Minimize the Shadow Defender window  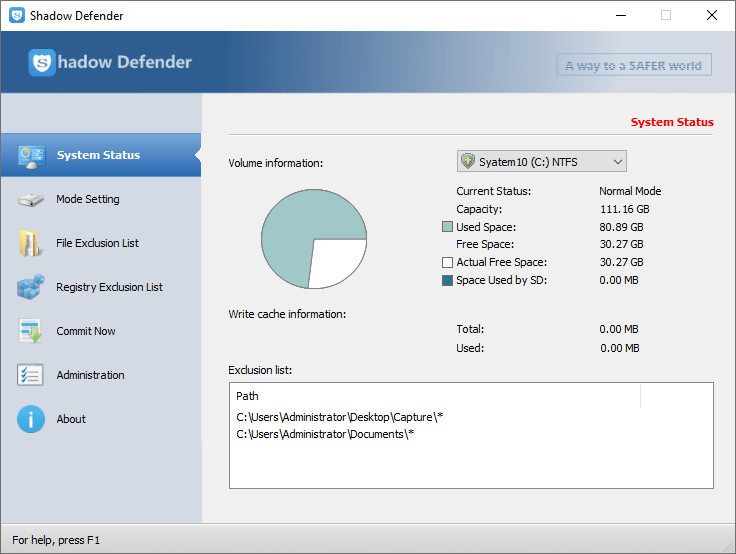[x=621, y=15]
